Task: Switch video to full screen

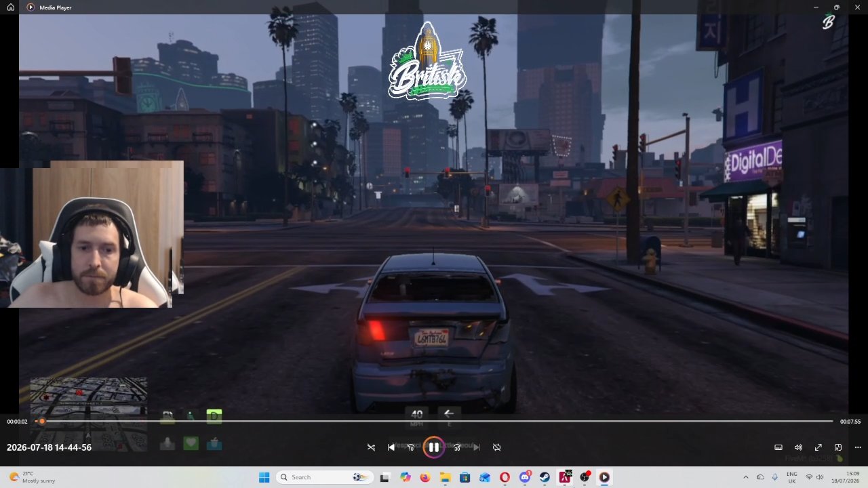Action: click(818, 447)
